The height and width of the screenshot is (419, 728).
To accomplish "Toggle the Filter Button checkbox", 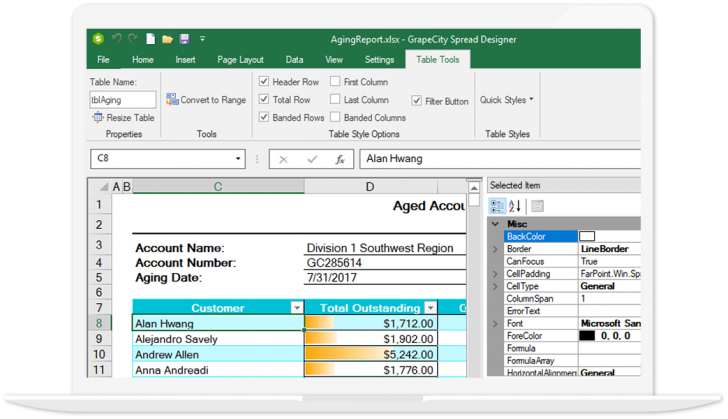I will 416,100.
